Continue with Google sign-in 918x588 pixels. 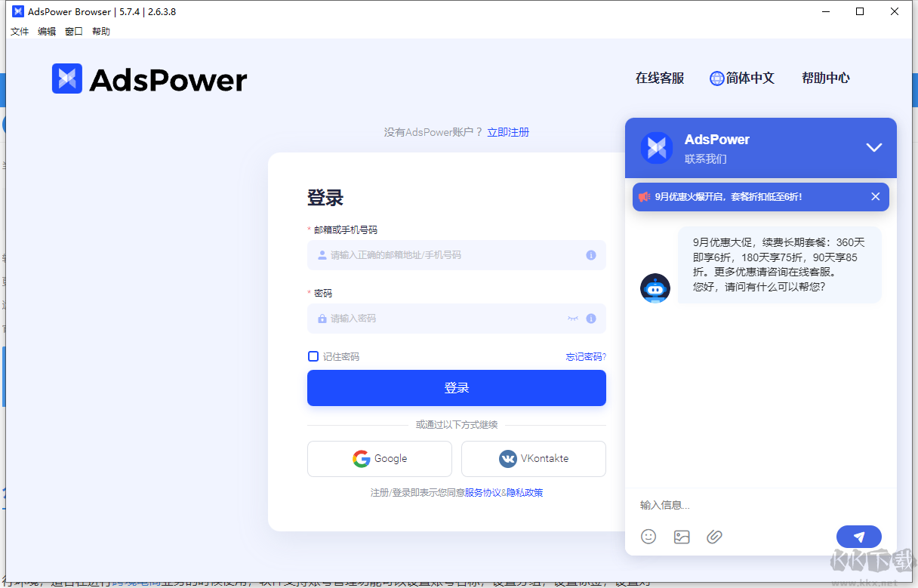pyautogui.click(x=379, y=458)
